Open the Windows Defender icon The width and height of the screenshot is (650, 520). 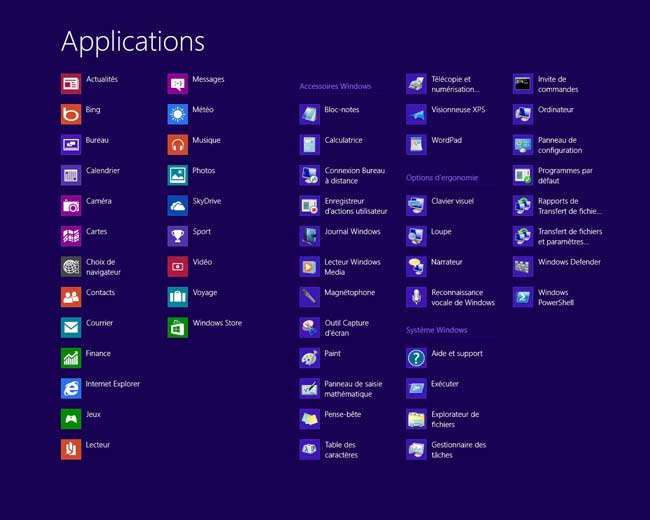coord(523,266)
